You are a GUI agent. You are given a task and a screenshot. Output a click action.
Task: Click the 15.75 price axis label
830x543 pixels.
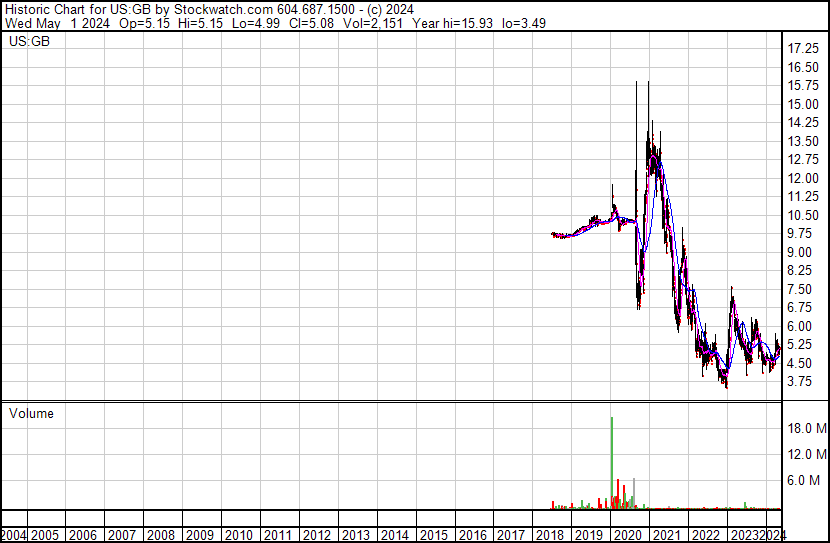tap(803, 86)
